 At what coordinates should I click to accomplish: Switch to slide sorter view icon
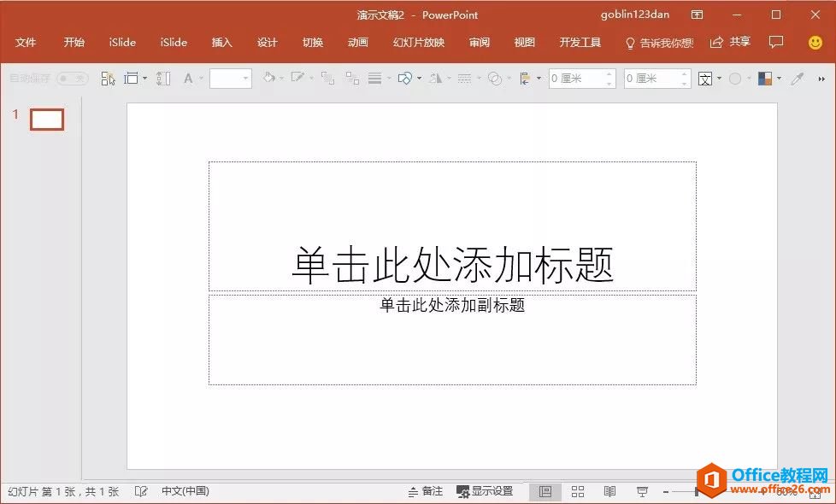coord(577,492)
